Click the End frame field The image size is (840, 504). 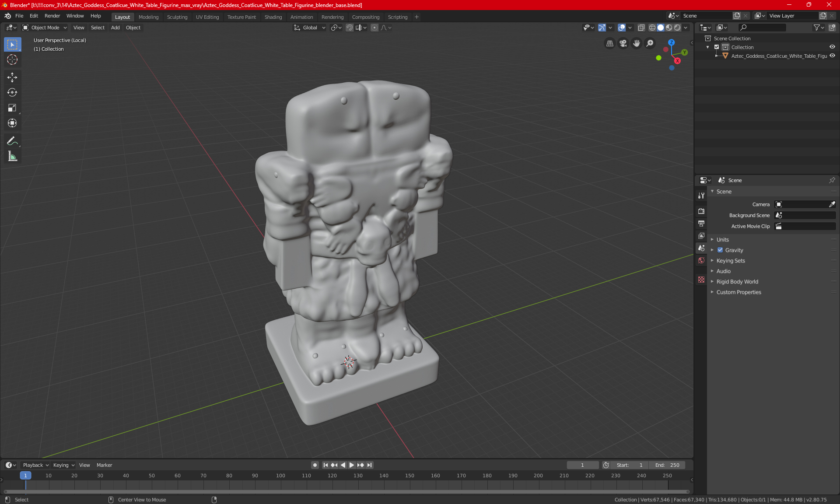click(667, 465)
